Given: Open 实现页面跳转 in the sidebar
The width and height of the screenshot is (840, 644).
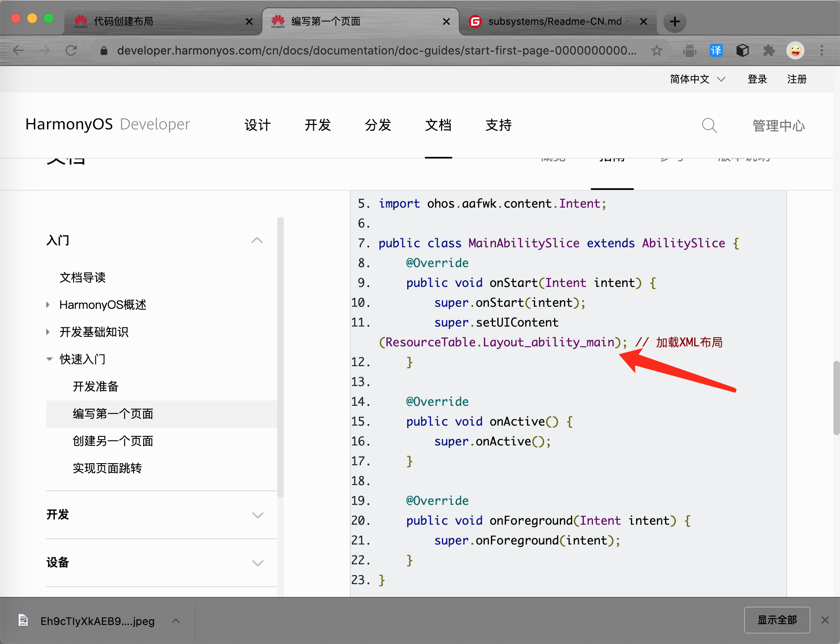Looking at the screenshot, I should (107, 468).
